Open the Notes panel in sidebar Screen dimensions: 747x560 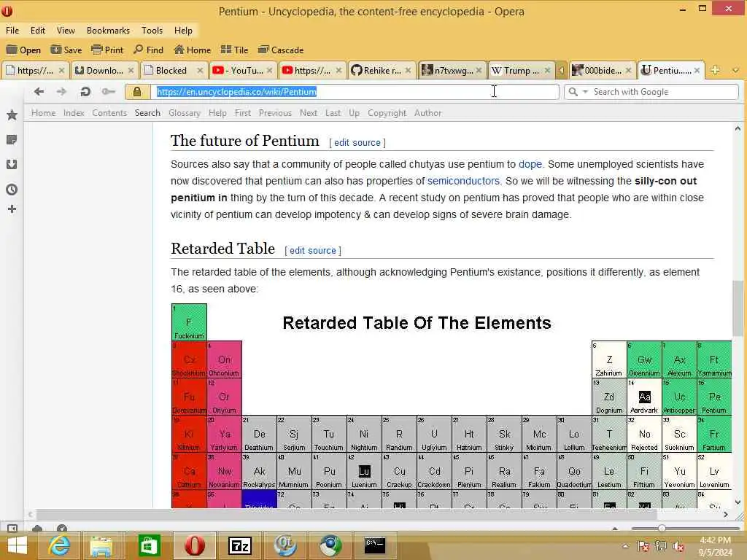pyautogui.click(x=12, y=139)
